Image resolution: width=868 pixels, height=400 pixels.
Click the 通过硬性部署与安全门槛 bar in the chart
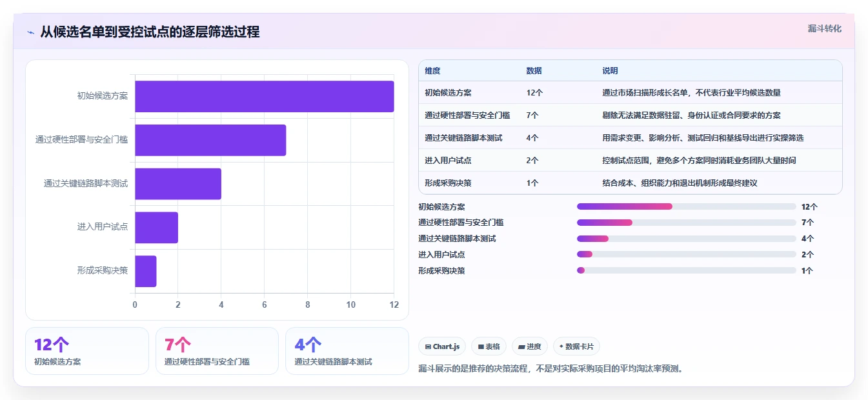(x=210, y=140)
